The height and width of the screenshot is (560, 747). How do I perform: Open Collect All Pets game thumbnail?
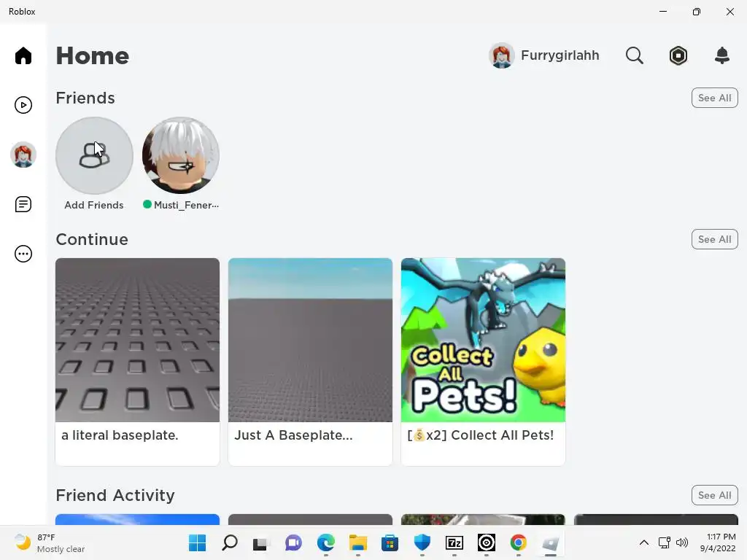point(483,340)
